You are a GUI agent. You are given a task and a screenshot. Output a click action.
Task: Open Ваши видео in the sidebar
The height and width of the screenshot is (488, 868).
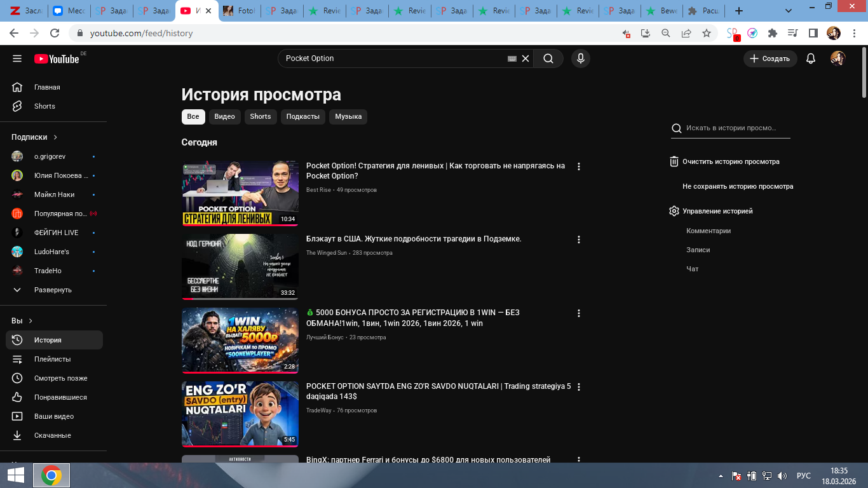54,416
